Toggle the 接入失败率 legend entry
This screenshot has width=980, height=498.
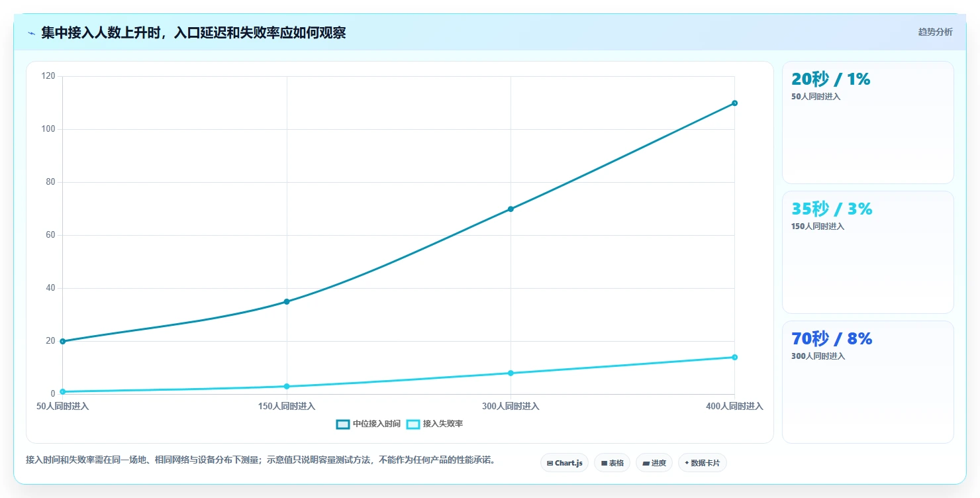pos(434,424)
